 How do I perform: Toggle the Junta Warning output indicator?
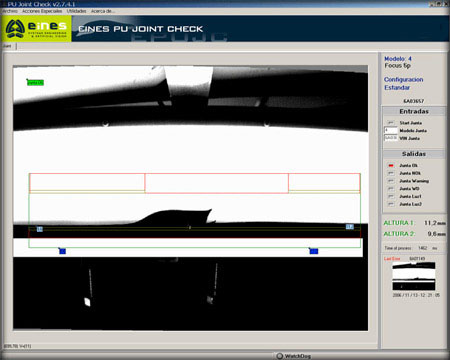coord(391,181)
